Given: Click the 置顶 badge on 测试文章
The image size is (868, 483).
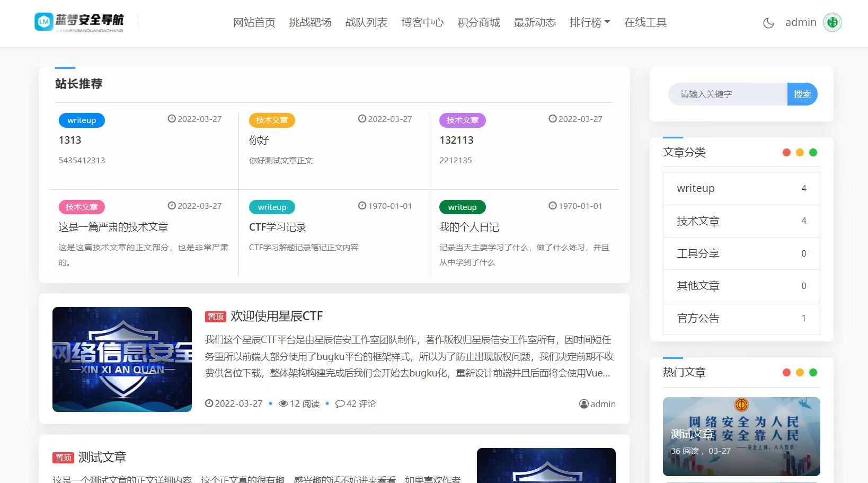Looking at the screenshot, I should [x=63, y=458].
